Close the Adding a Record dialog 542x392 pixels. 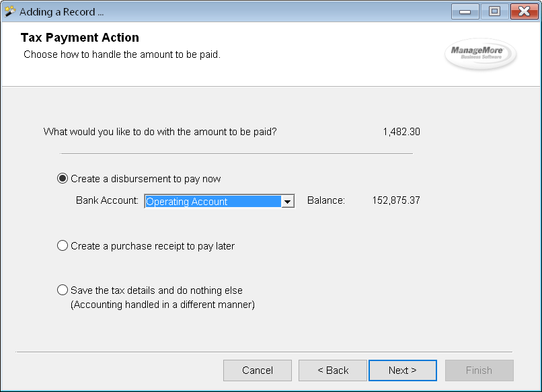pos(523,11)
